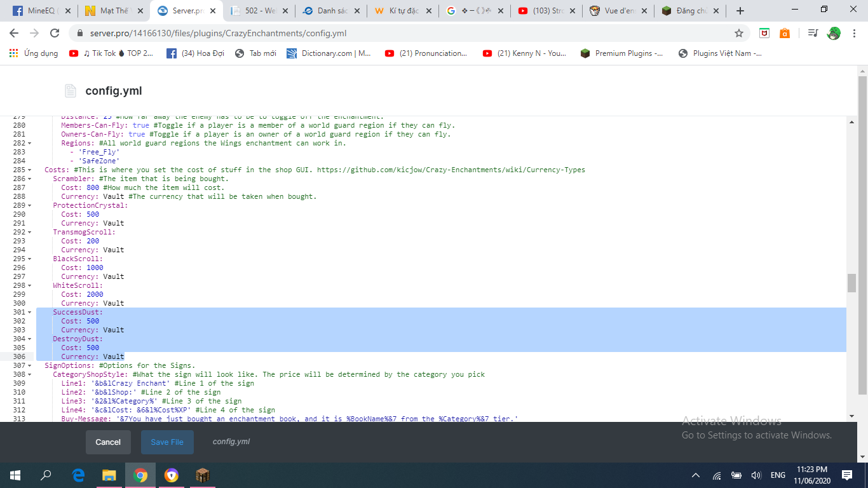The height and width of the screenshot is (488, 868).
Task: Show hidden system tray icons
Action: tap(696, 475)
